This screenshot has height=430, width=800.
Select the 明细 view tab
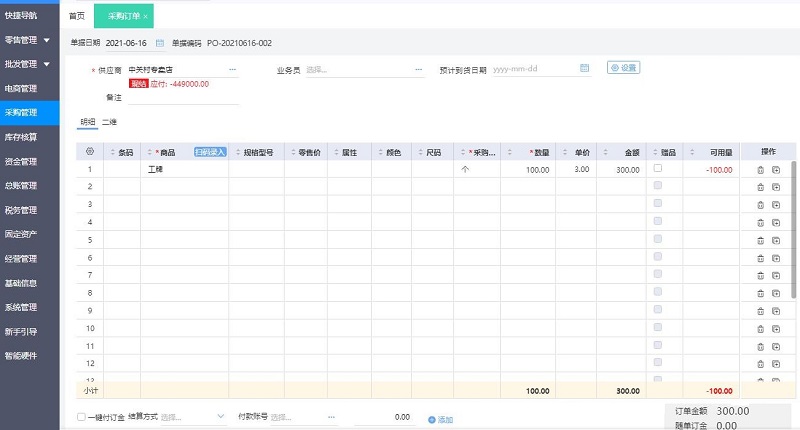pos(88,122)
